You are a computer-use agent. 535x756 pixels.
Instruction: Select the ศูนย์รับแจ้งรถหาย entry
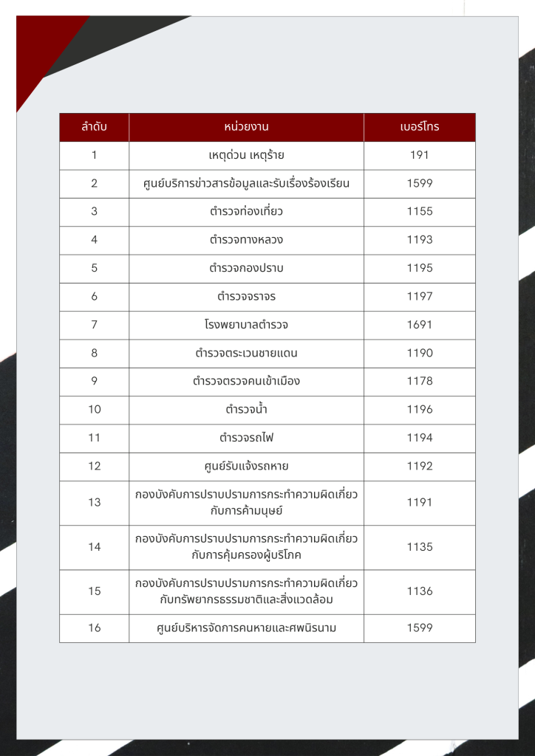click(246, 467)
